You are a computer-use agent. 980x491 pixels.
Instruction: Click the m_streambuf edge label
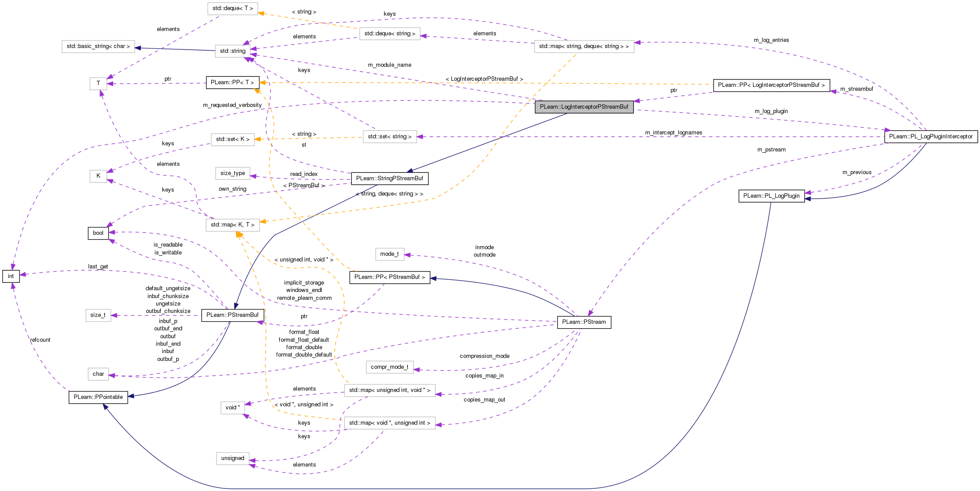coord(856,89)
